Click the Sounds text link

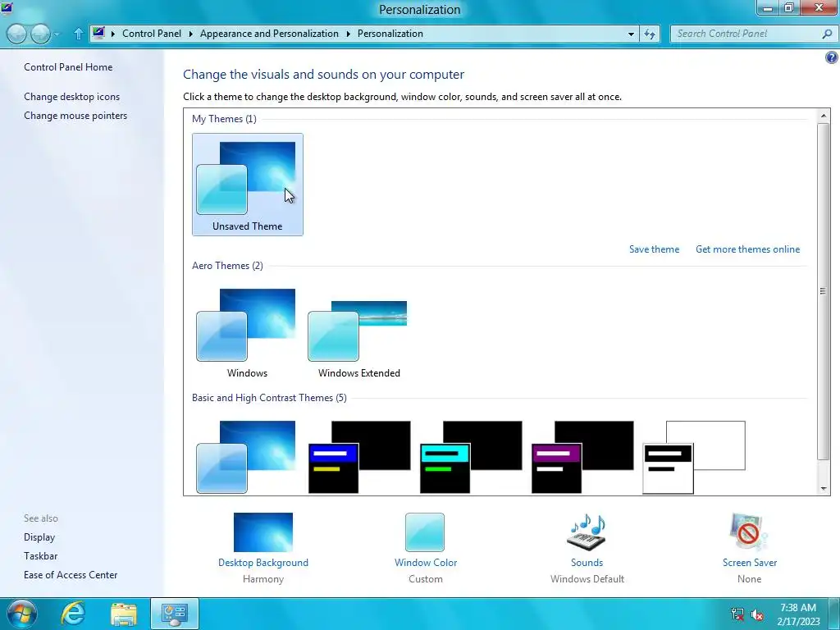(587, 563)
